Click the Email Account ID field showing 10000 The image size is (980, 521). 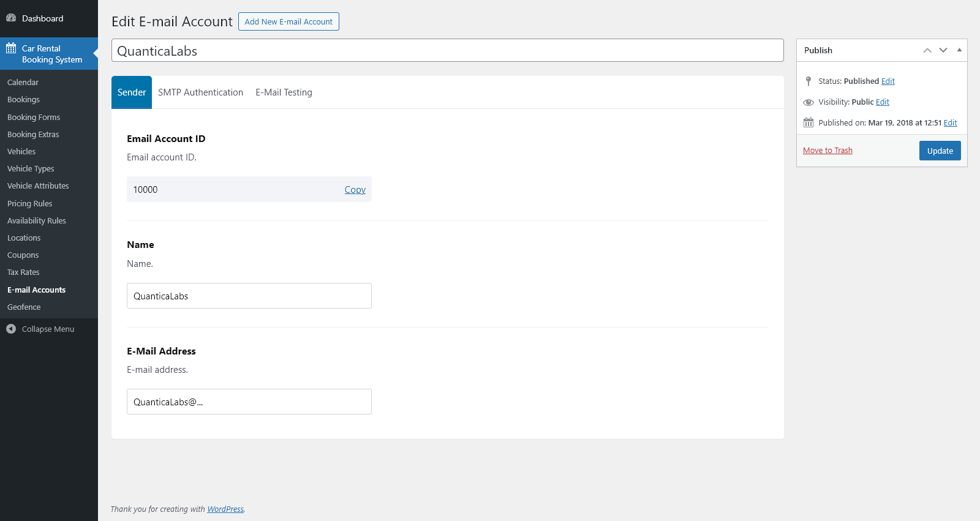pos(249,190)
